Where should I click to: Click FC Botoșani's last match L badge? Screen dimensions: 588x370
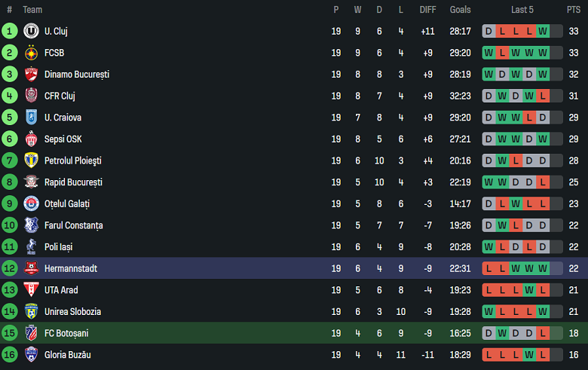pos(543,333)
